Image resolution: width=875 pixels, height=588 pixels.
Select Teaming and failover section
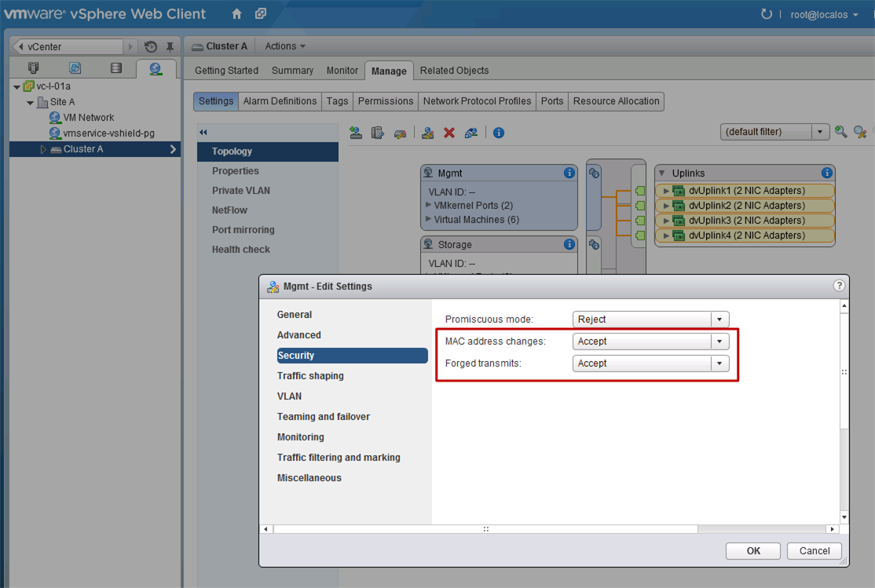[x=324, y=417]
